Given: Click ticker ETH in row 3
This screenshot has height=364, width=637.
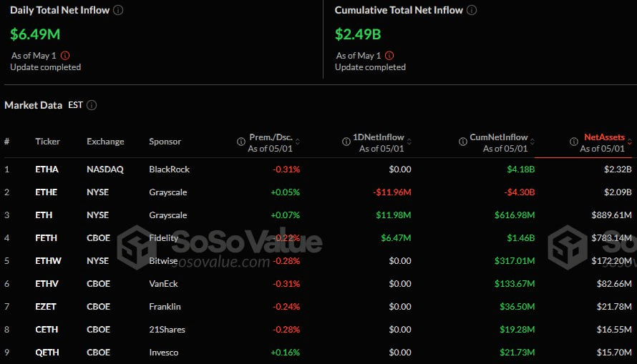Looking at the screenshot, I should pyautogui.click(x=44, y=215).
